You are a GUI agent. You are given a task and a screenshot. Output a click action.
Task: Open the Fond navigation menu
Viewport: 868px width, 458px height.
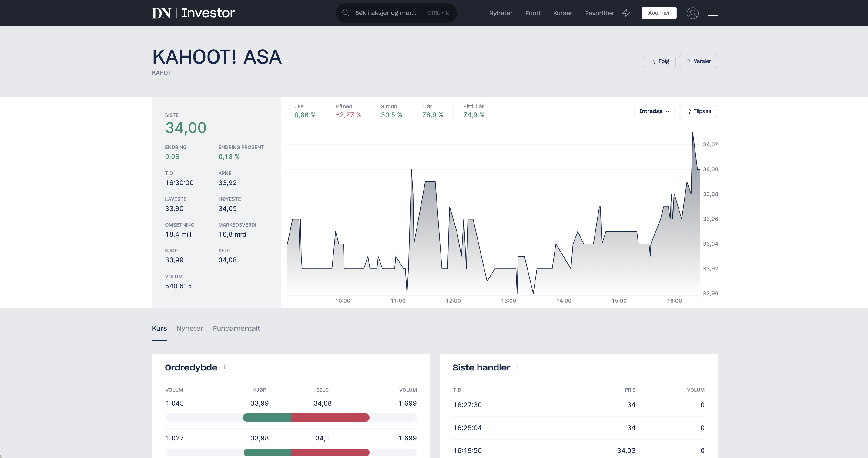click(532, 13)
